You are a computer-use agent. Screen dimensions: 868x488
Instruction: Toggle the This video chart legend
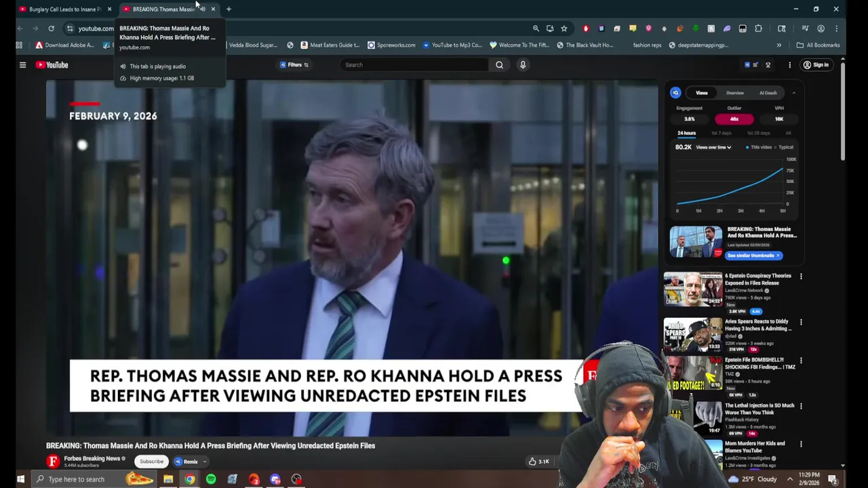(759, 147)
